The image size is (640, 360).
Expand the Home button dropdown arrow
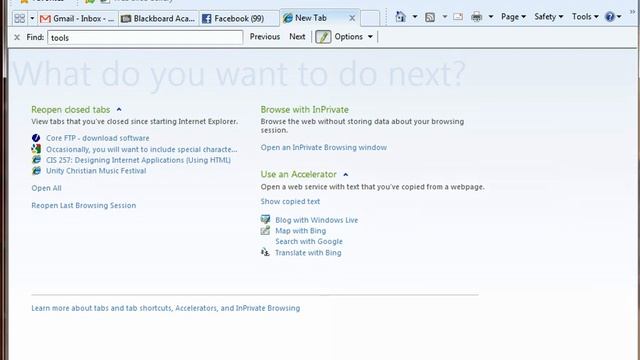coord(414,17)
